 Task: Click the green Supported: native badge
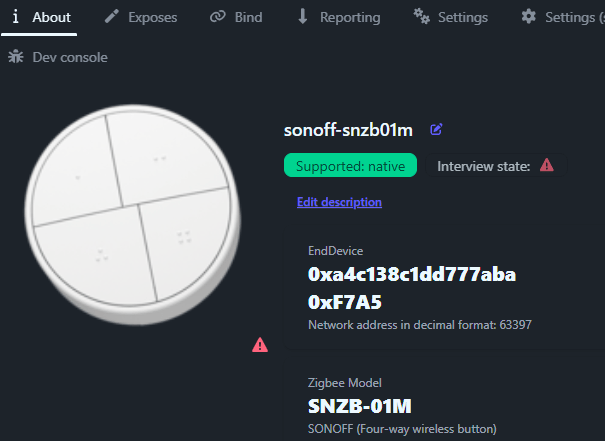[x=350, y=165]
